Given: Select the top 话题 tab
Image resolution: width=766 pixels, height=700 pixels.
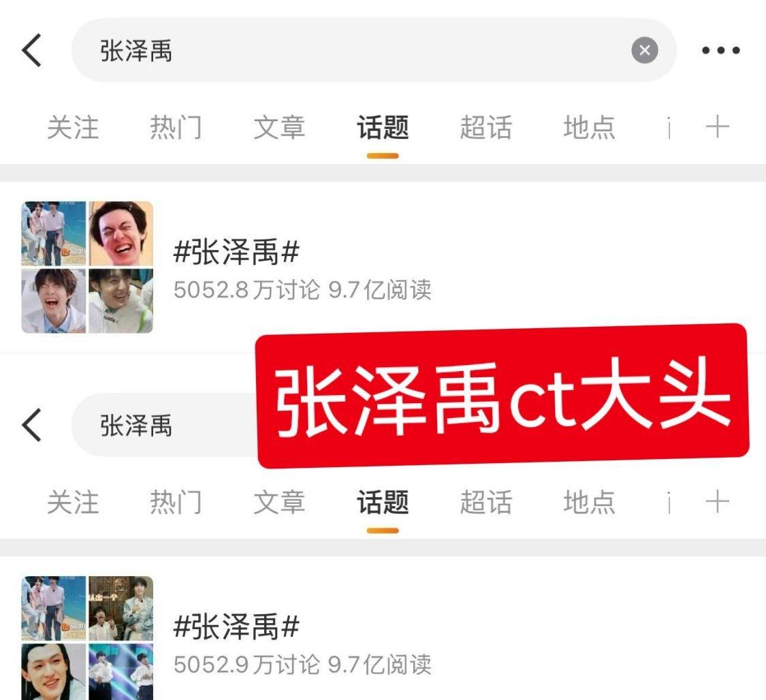Looking at the screenshot, I should click(383, 127).
